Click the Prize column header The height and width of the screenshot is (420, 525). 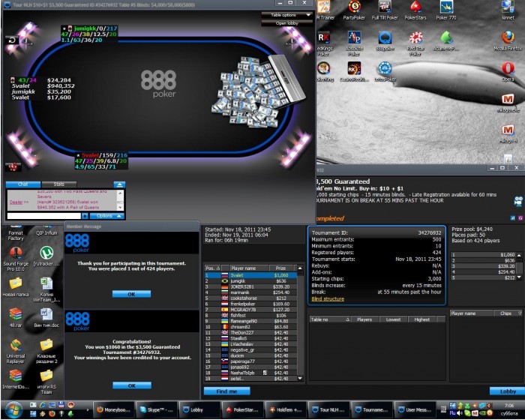281,268
